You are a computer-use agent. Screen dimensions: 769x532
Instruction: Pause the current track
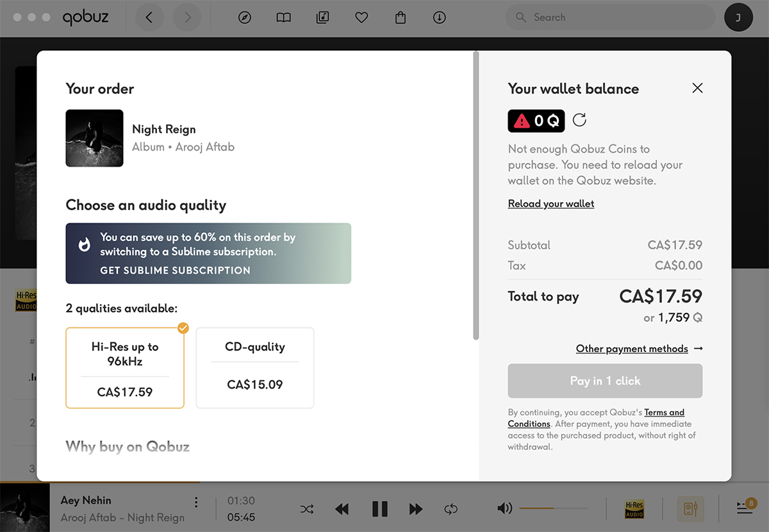point(380,509)
